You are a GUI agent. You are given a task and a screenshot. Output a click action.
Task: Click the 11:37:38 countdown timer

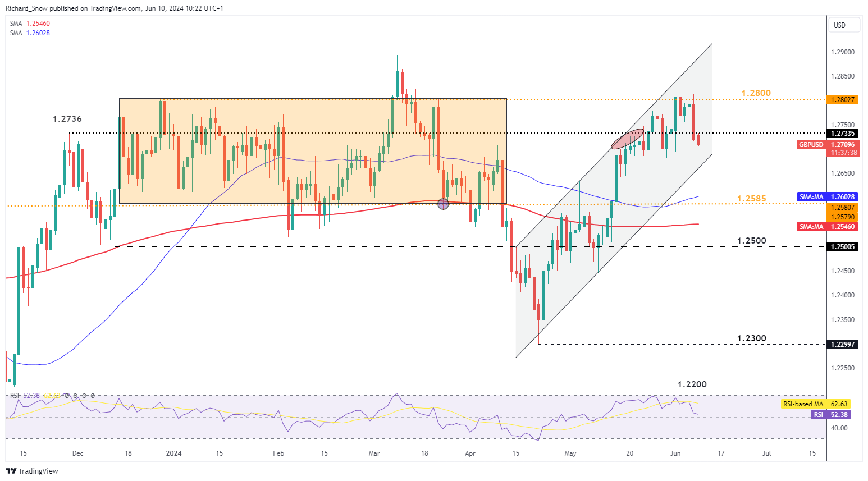(843, 153)
